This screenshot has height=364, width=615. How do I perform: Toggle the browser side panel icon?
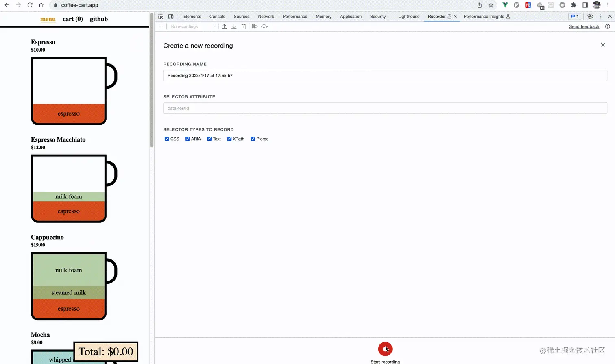[585, 5]
